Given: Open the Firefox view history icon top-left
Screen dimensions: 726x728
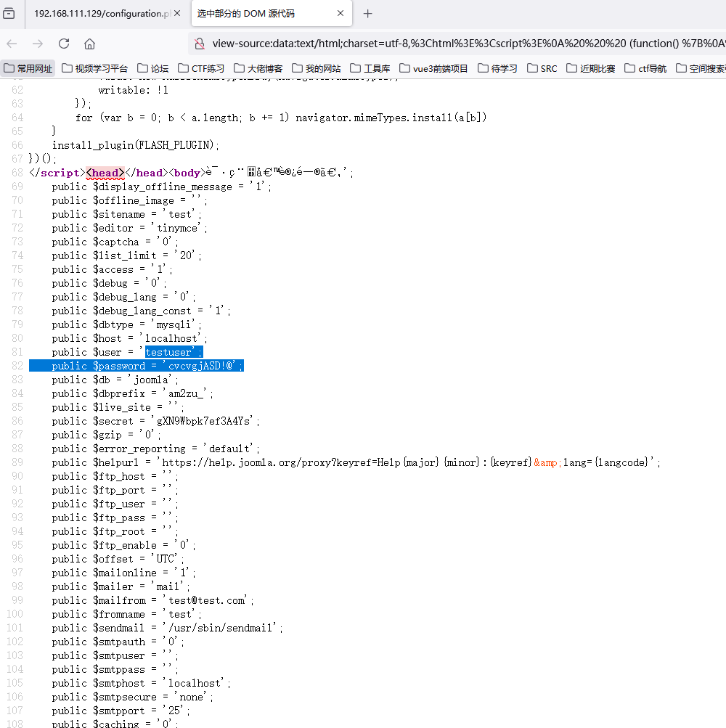Looking at the screenshot, I should (x=9, y=13).
